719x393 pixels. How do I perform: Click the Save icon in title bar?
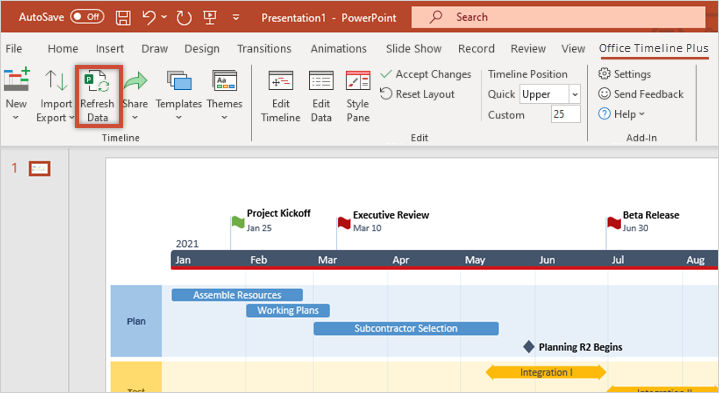[123, 17]
